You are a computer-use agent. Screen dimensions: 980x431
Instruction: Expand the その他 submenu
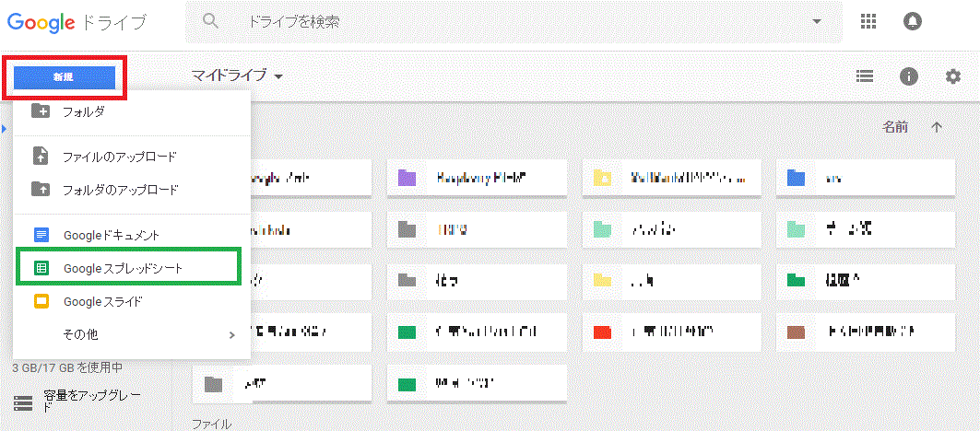point(132,335)
